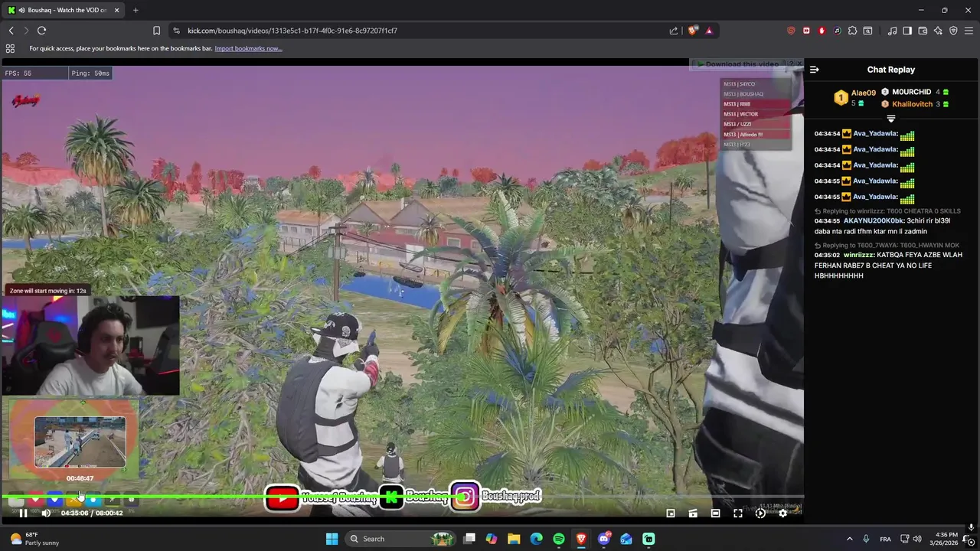Switch the FRA keyboard language
The height and width of the screenshot is (551, 980).
point(885,539)
